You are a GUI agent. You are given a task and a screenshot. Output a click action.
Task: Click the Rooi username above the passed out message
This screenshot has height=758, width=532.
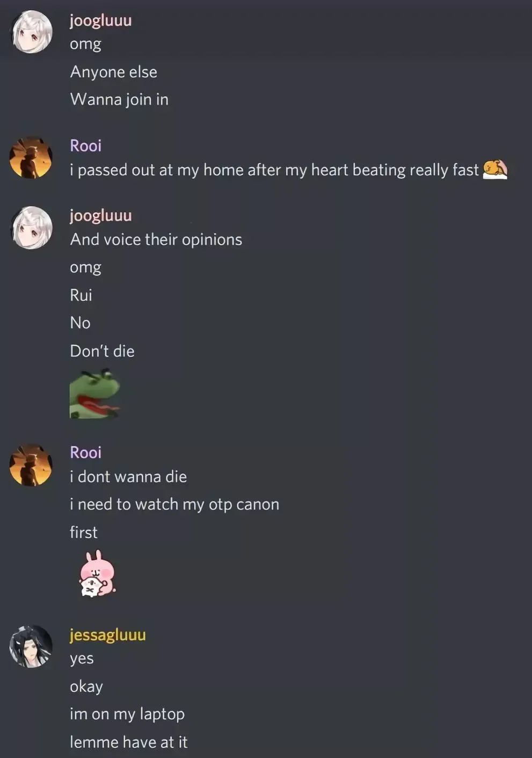(x=86, y=145)
